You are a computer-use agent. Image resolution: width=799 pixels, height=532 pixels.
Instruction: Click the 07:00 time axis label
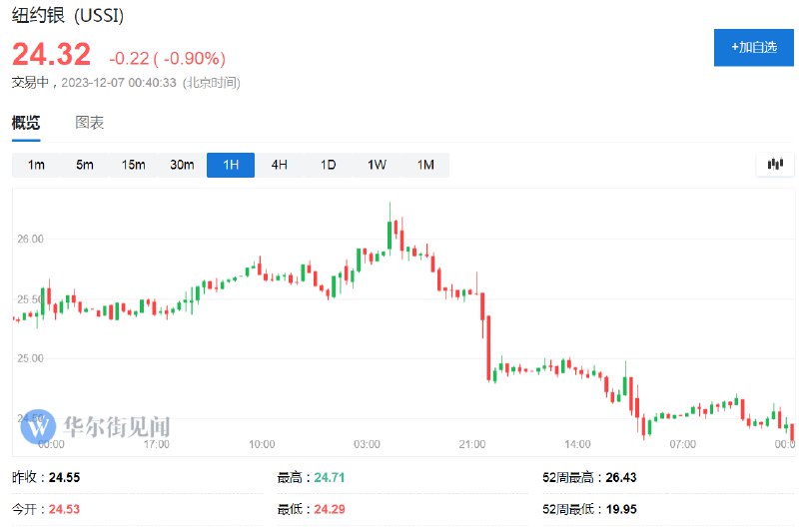pyautogui.click(x=682, y=444)
